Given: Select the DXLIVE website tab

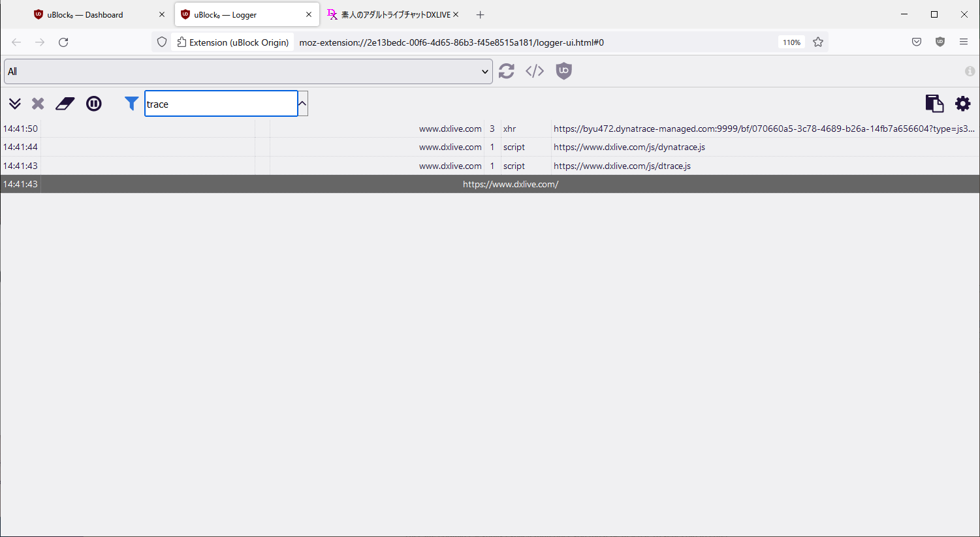Looking at the screenshot, I should 392,14.
